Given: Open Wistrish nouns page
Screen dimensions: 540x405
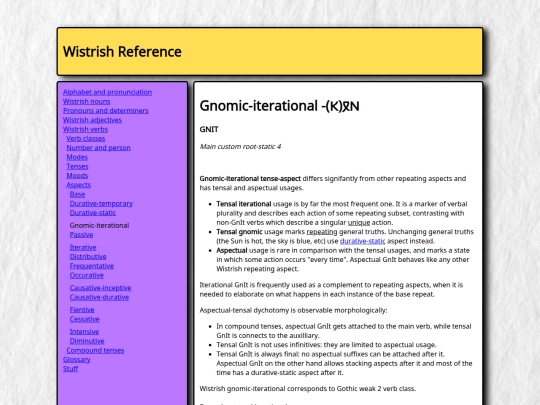Looking at the screenshot, I should 86,102.
